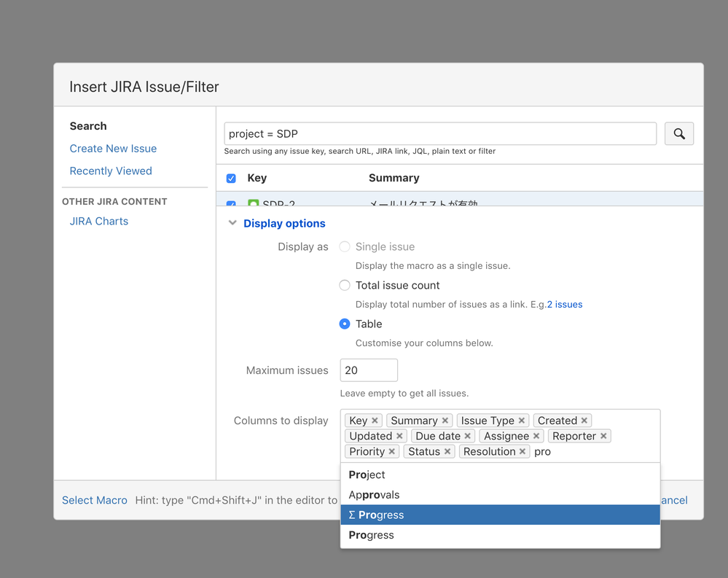Choose Σ Progress from the column suggestions

pos(500,515)
